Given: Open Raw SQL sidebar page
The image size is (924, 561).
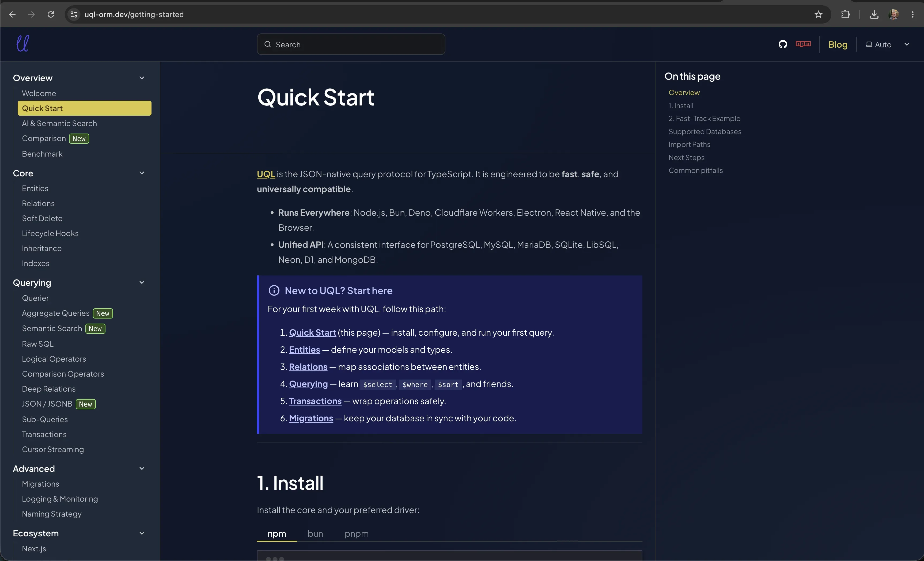Looking at the screenshot, I should 37,344.
